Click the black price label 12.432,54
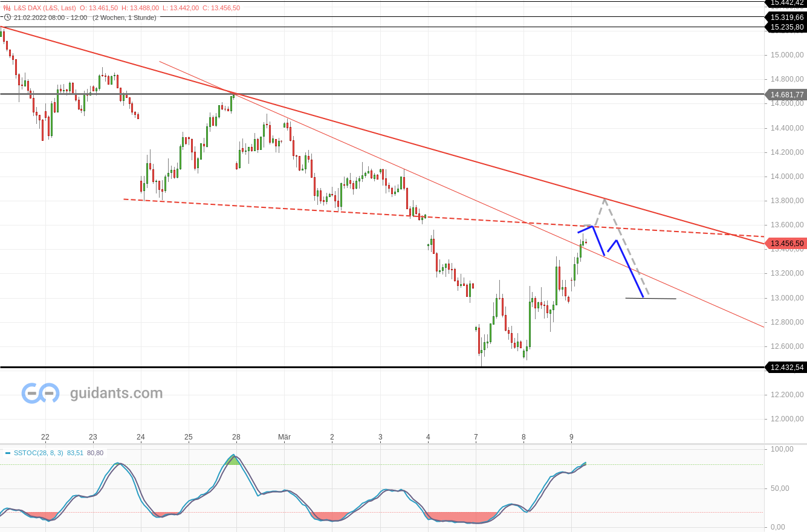This screenshot has height=532, width=807. point(786,368)
